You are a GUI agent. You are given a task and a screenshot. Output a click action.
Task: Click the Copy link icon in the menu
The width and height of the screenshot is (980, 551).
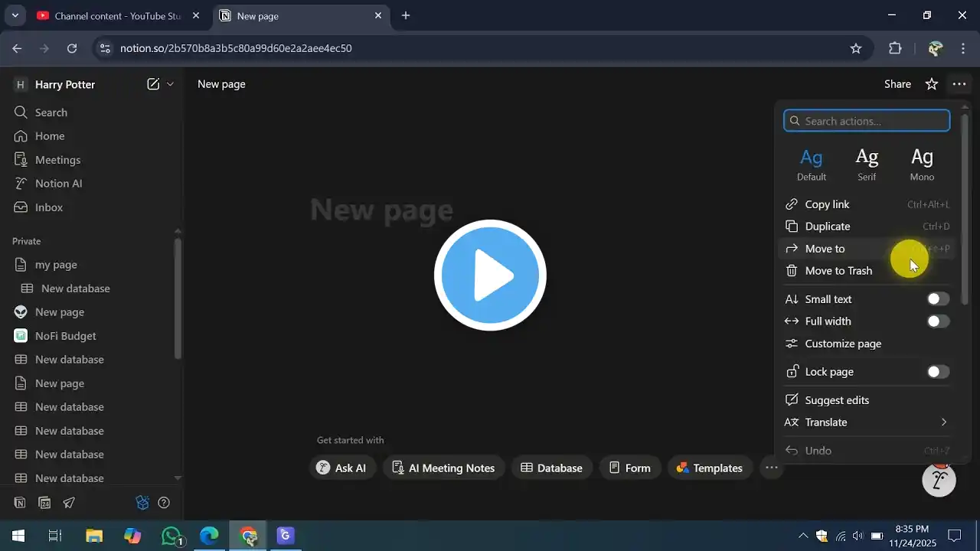pos(792,204)
